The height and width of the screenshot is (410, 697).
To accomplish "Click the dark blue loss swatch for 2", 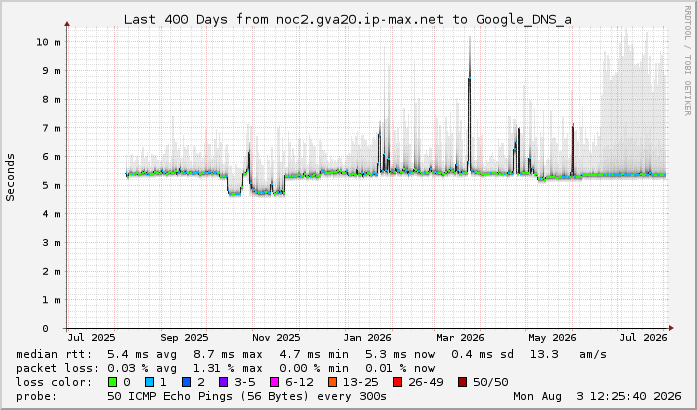I will 186,382.
